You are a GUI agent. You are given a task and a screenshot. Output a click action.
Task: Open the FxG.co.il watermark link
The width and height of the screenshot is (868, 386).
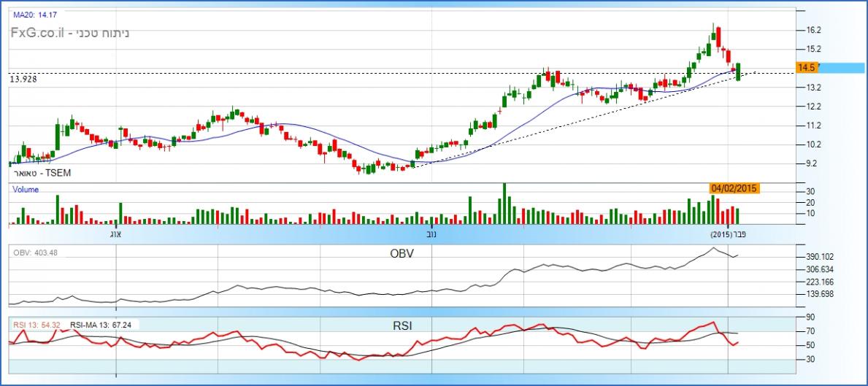[x=39, y=33]
